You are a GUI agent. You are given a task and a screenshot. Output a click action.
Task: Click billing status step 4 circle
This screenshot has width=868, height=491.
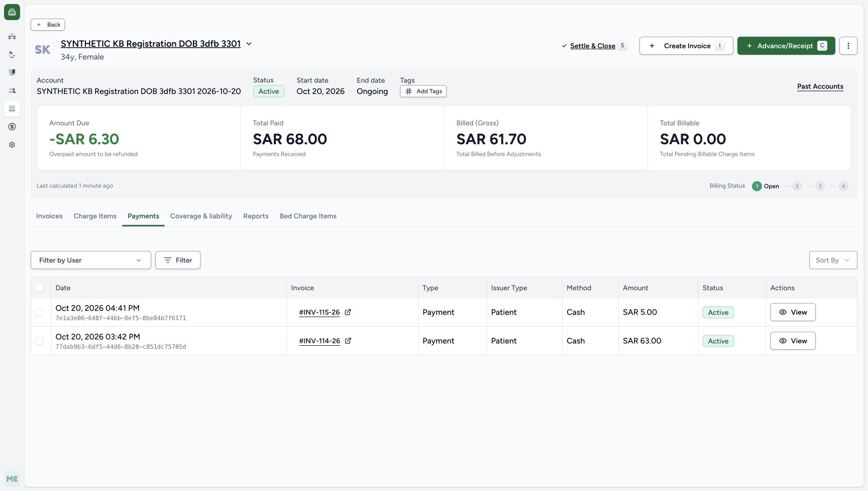pos(843,186)
